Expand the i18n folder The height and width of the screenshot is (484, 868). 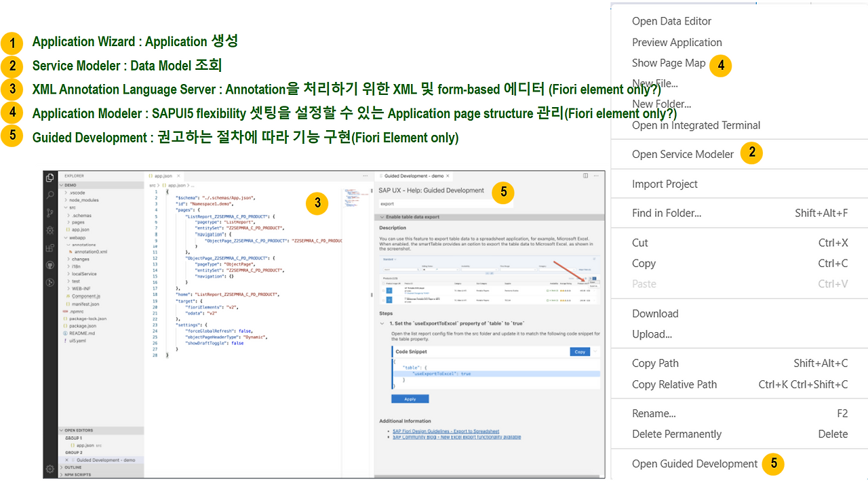tap(68, 266)
